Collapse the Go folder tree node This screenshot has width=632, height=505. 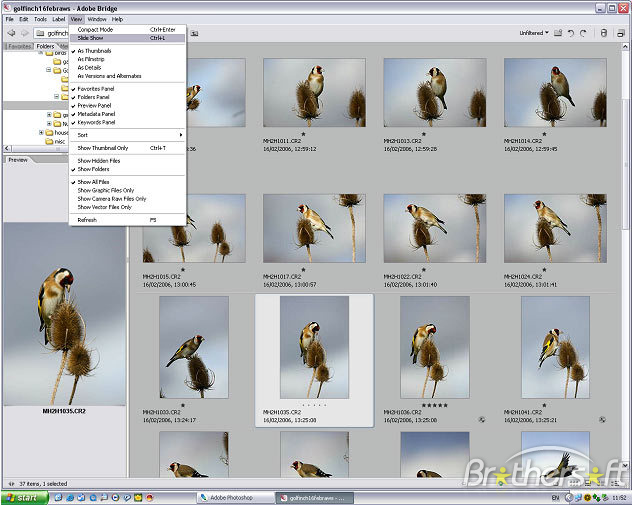click(49, 70)
